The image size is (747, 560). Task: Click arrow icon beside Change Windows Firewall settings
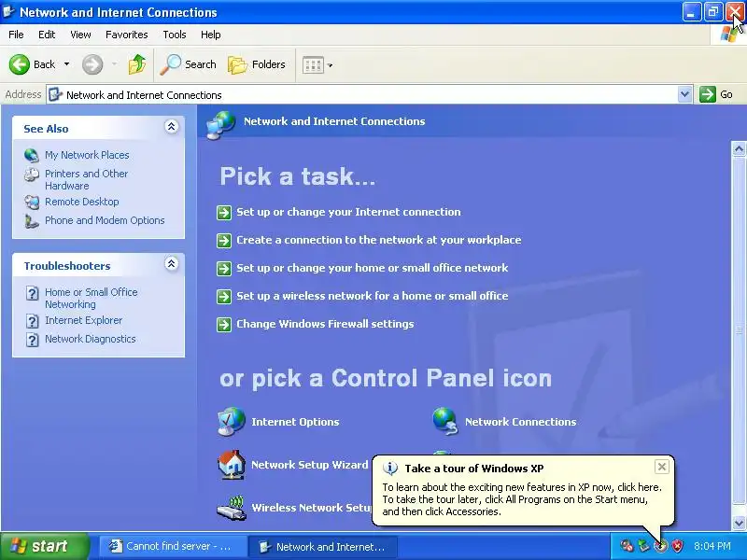tap(224, 324)
